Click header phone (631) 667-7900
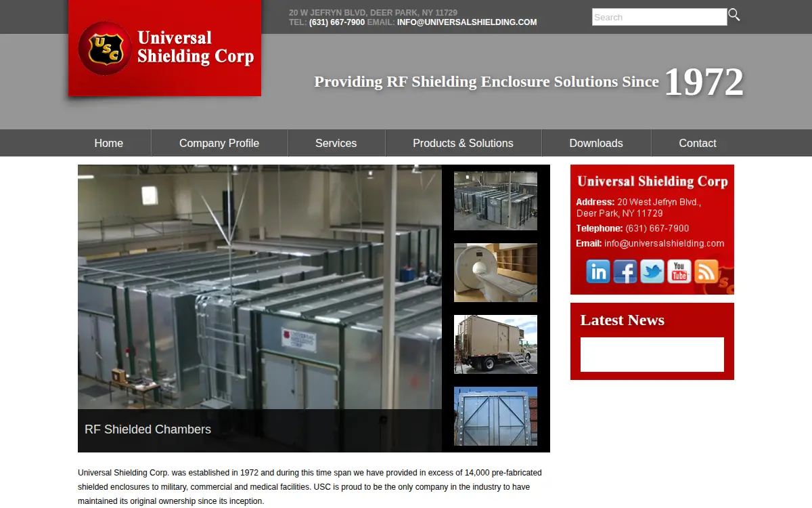The width and height of the screenshot is (812, 508). coord(337,22)
